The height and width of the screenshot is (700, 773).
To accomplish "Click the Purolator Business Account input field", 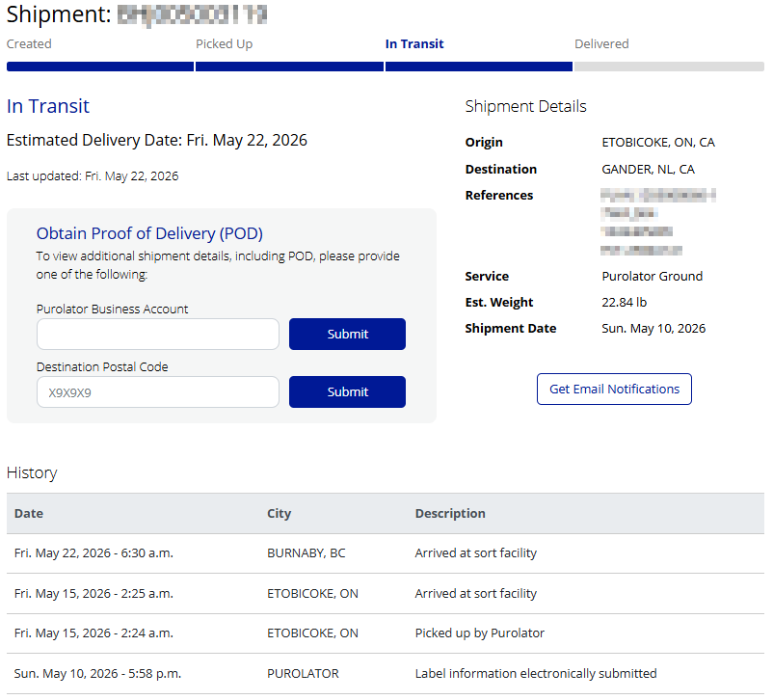I will pyautogui.click(x=158, y=334).
